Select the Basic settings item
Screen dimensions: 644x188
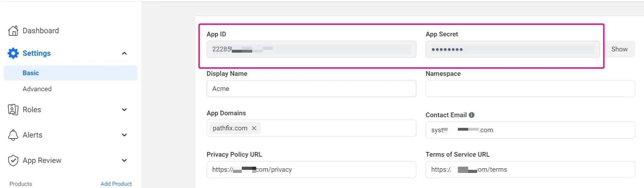coord(71,73)
